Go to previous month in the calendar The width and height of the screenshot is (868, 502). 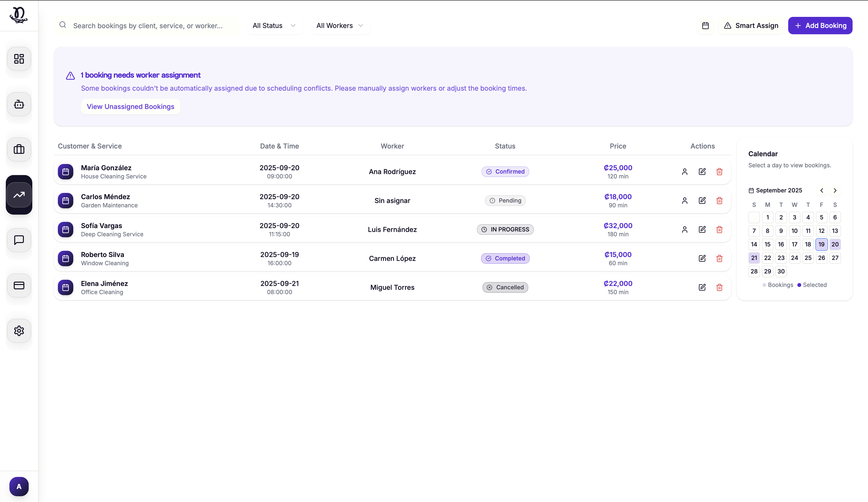pyautogui.click(x=822, y=190)
